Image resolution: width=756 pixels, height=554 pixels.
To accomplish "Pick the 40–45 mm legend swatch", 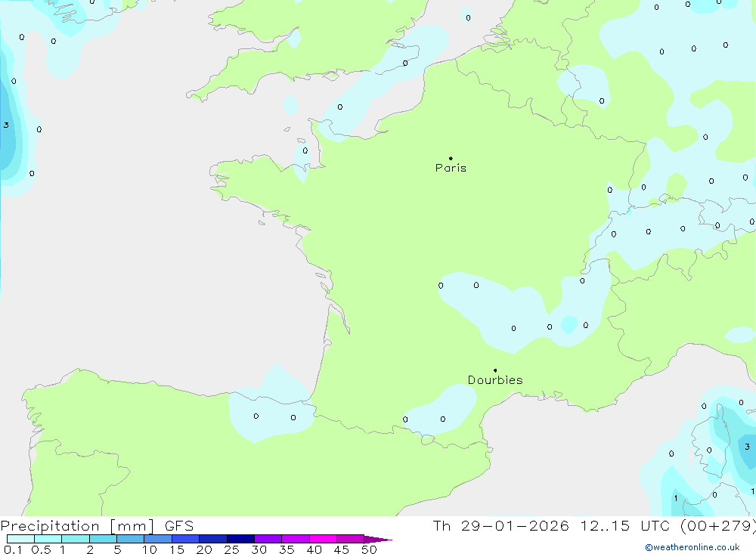I will click(x=323, y=539).
